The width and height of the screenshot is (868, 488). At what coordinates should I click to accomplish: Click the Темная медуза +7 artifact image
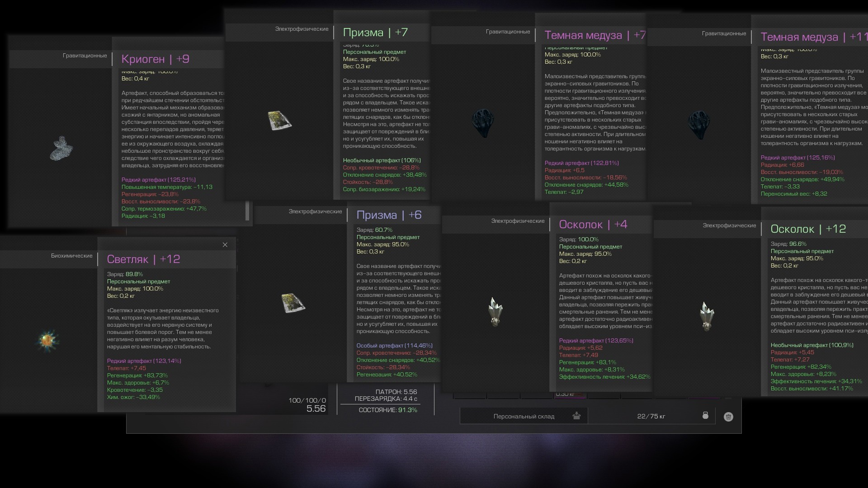[x=484, y=123]
